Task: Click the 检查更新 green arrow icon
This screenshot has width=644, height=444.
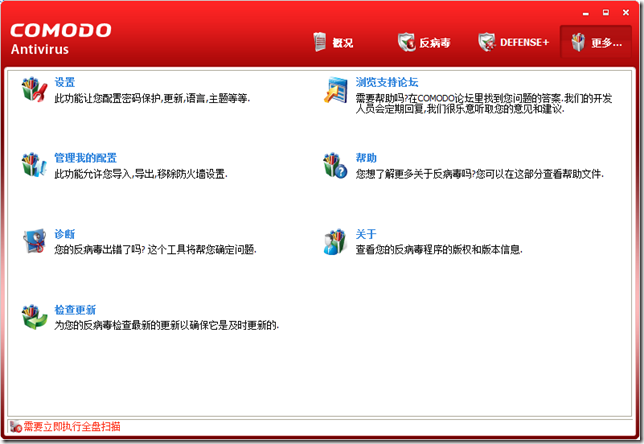Action: [34, 317]
